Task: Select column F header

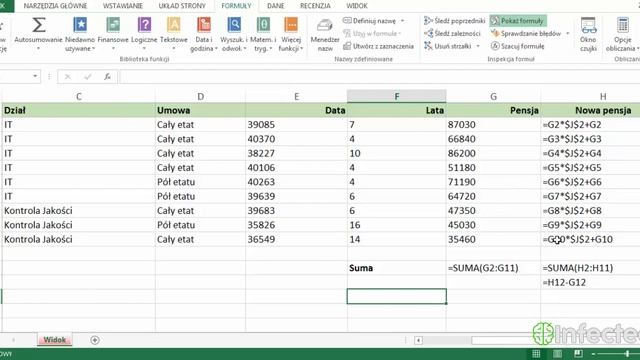Action: (396, 96)
